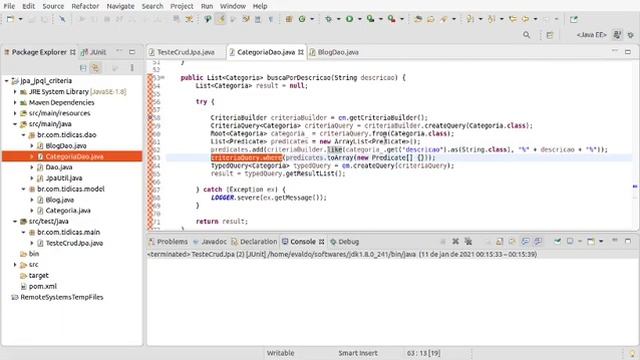Open the Source menu
The height and width of the screenshot is (360, 640).
click(53, 6)
